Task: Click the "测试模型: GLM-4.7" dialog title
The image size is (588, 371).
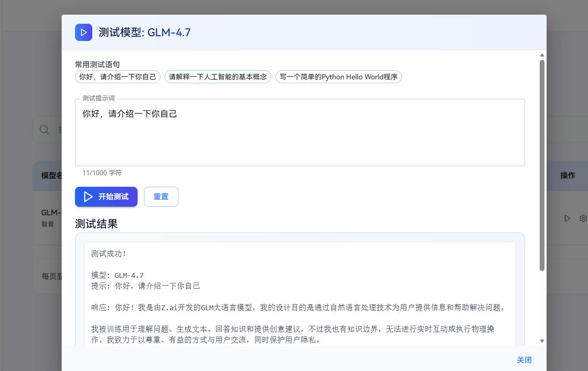Action: point(144,32)
